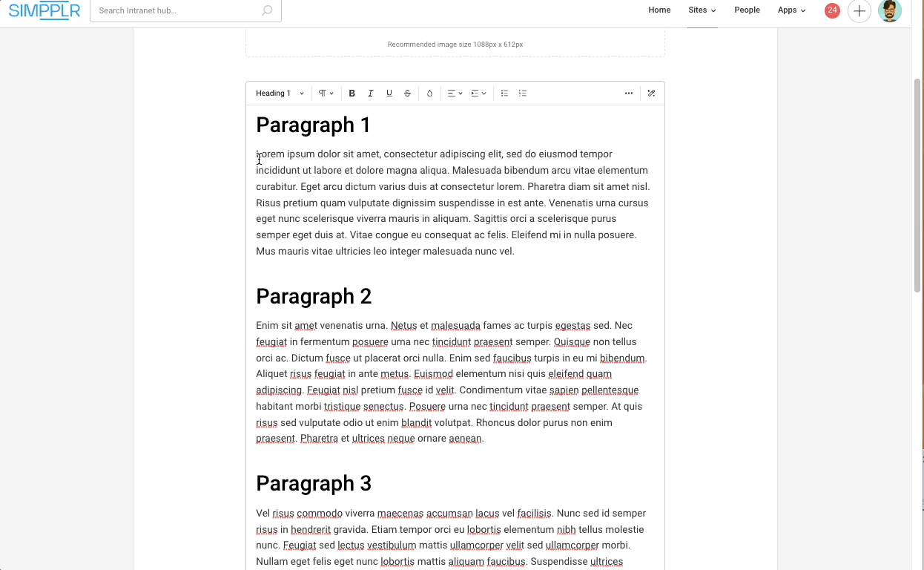The width and height of the screenshot is (924, 570).
Task: Open the user profile avatar
Action: click(889, 10)
